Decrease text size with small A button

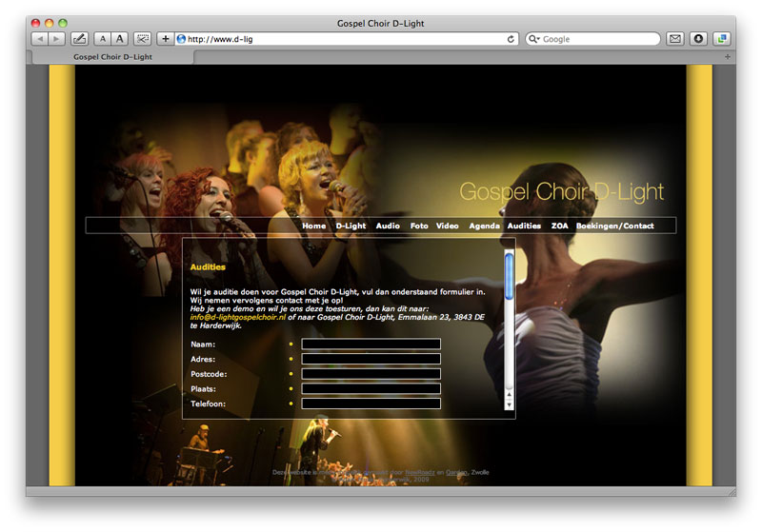pos(103,39)
